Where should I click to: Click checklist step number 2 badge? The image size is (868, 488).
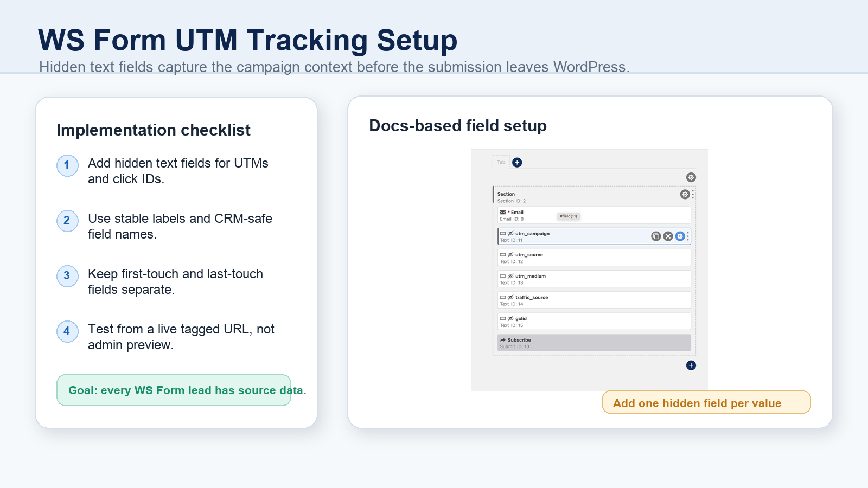[x=67, y=220]
